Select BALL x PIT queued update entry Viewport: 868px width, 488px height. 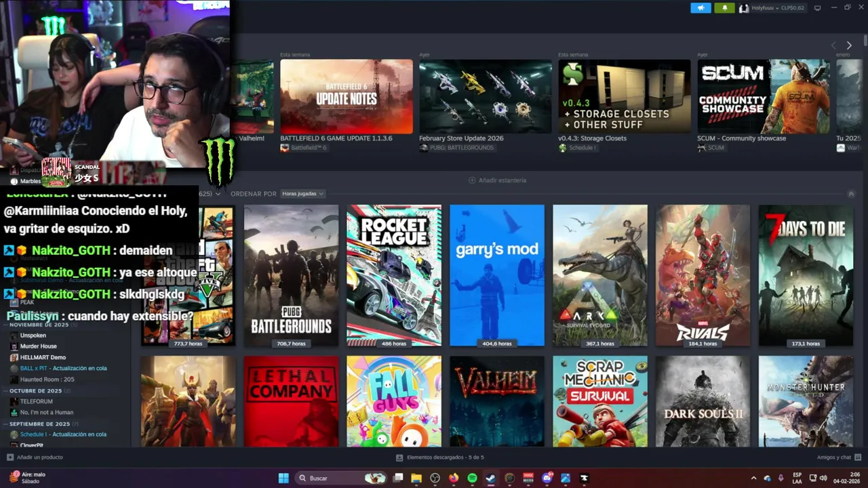63,368
